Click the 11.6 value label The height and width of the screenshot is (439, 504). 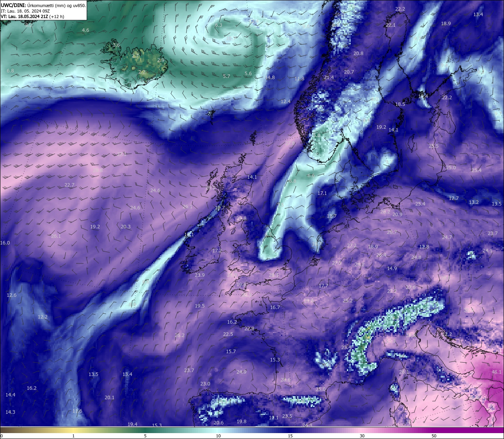(x=77, y=411)
